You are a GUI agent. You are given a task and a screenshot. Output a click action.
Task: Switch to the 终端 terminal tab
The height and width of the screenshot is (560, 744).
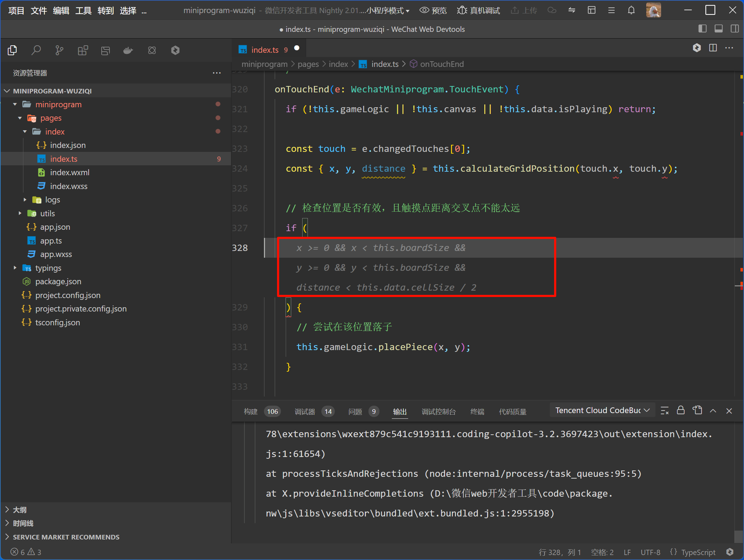click(x=477, y=411)
